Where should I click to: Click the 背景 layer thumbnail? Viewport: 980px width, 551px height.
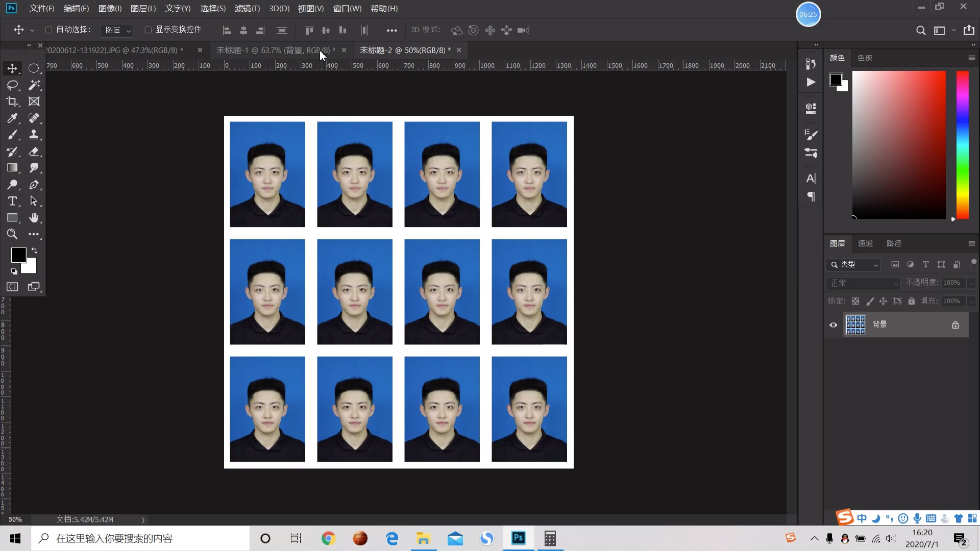pyautogui.click(x=855, y=325)
